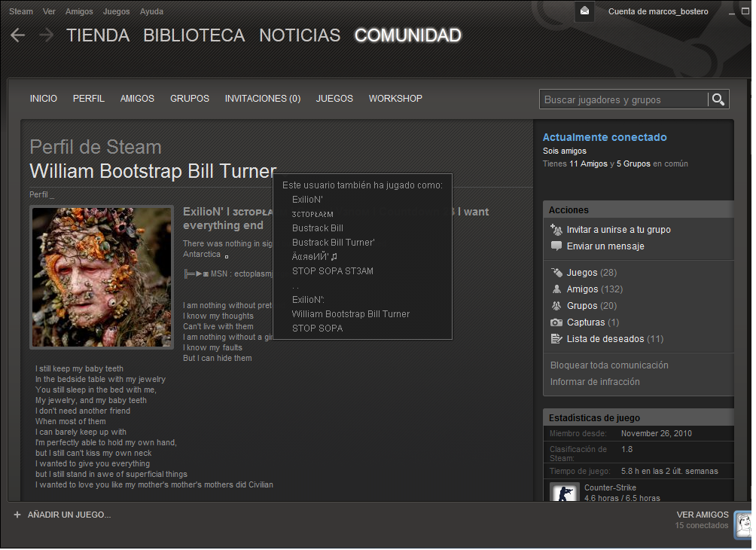Open Amigos (132) link

[594, 289]
